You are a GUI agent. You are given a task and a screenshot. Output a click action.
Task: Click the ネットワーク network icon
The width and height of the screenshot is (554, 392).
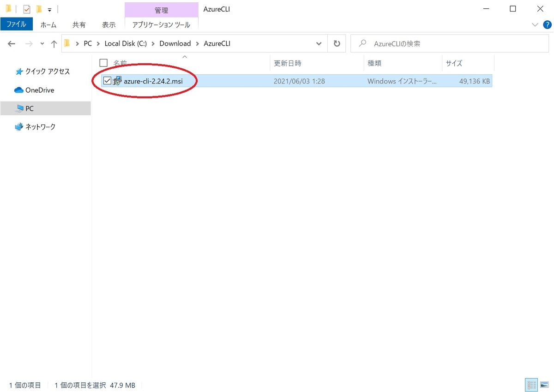point(19,127)
